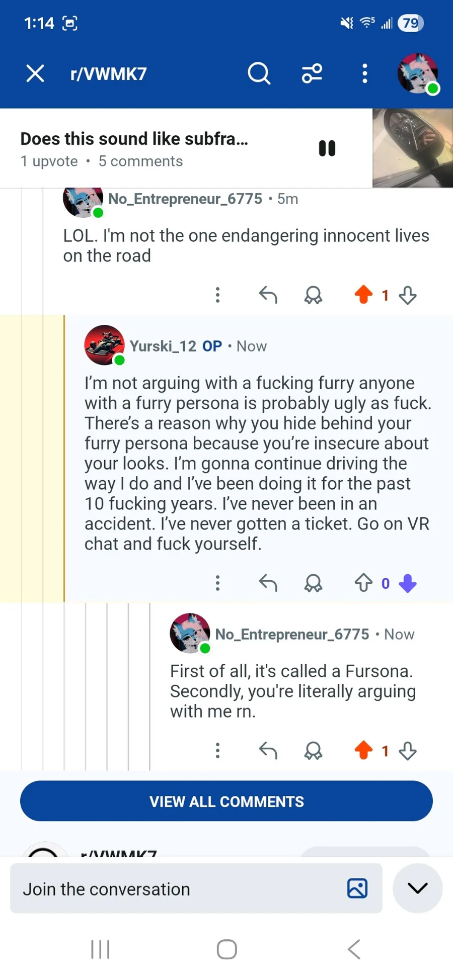Image resolution: width=453 pixels, height=980 pixels.
Task: Open your profile avatar in header
Action: (x=418, y=73)
